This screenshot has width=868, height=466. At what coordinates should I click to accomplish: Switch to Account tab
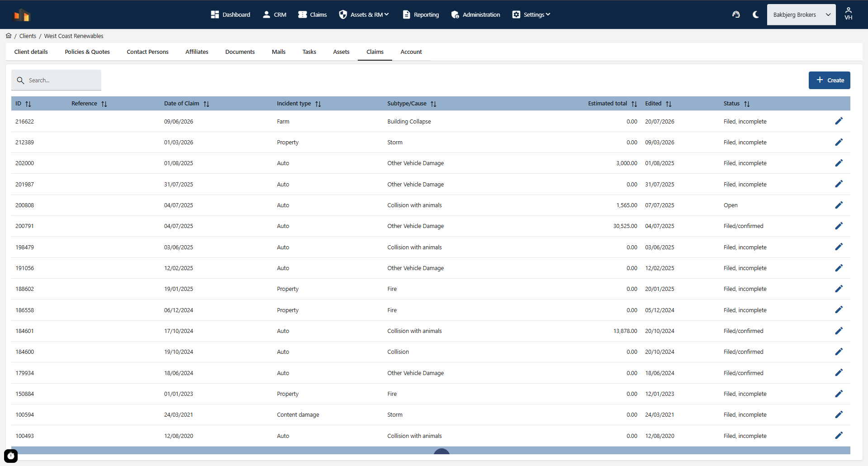411,52
